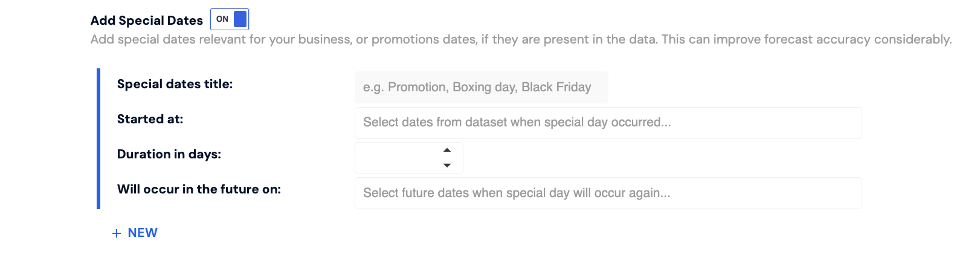Click the 'Started at:' label
Screen dimensions: 980x266
(x=150, y=119)
